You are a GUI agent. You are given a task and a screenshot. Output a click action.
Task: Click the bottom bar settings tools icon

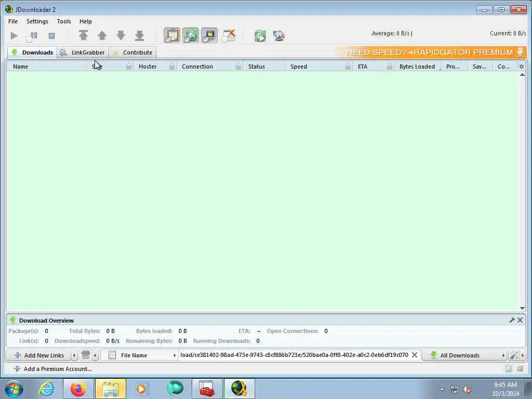(x=514, y=355)
